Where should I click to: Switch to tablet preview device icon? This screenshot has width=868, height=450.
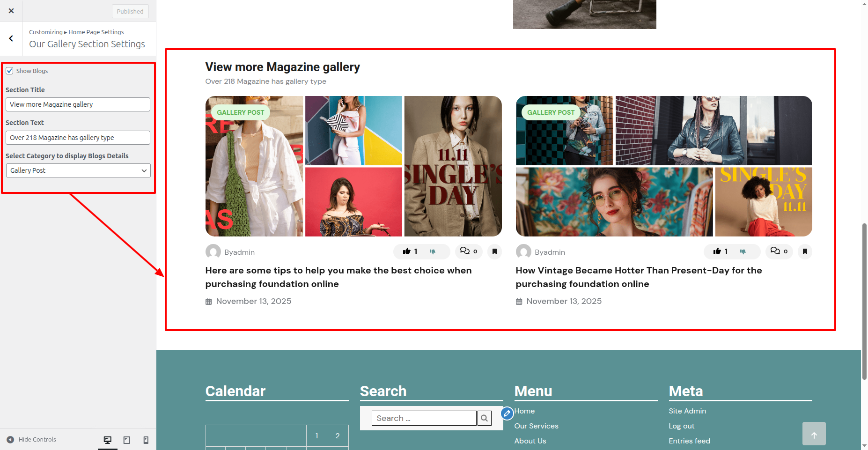pos(127,440)
